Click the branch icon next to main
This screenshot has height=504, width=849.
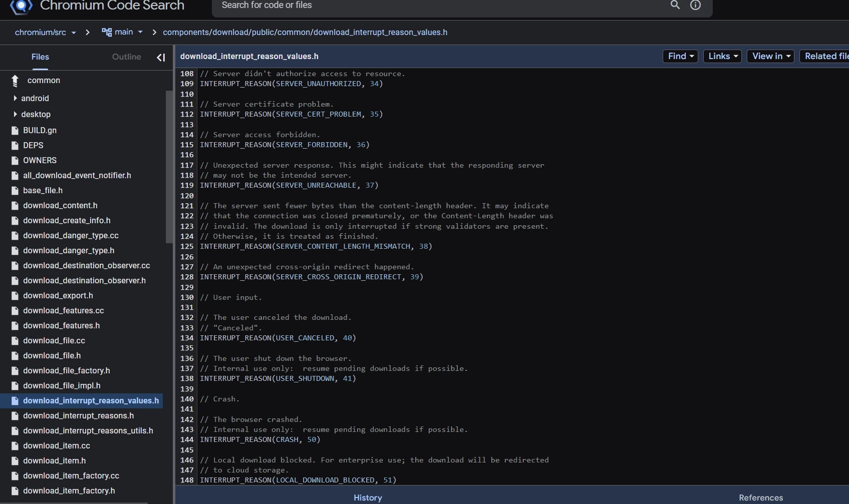click(107, 32)
